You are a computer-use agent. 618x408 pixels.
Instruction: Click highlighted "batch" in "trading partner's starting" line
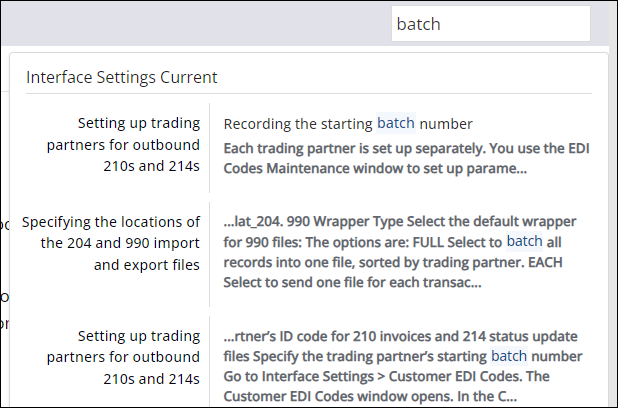click(507, 355)
